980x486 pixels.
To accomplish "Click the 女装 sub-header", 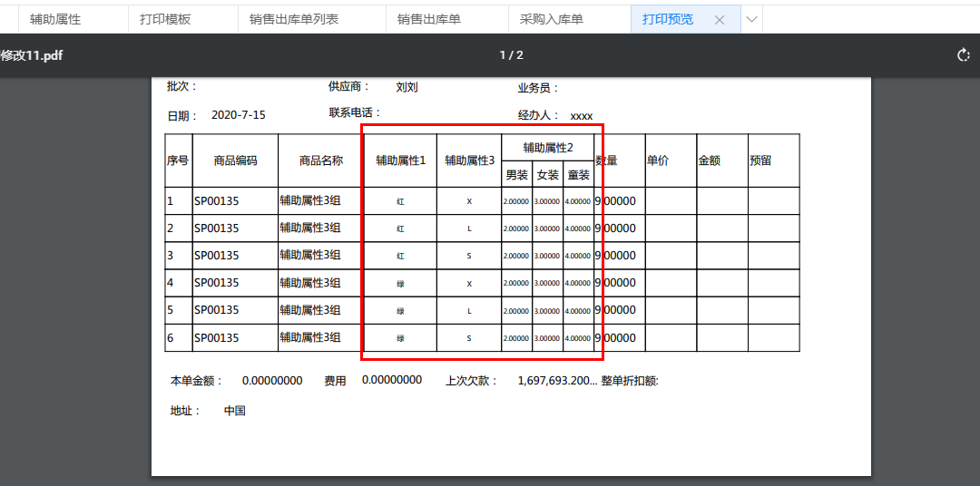I will (x=547, y=175).
